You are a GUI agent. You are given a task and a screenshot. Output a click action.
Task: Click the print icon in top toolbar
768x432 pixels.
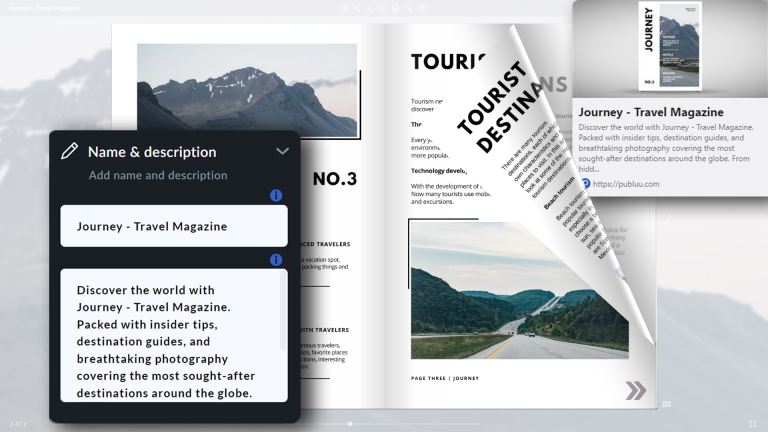pyautogui.click(x=396, y=8)
